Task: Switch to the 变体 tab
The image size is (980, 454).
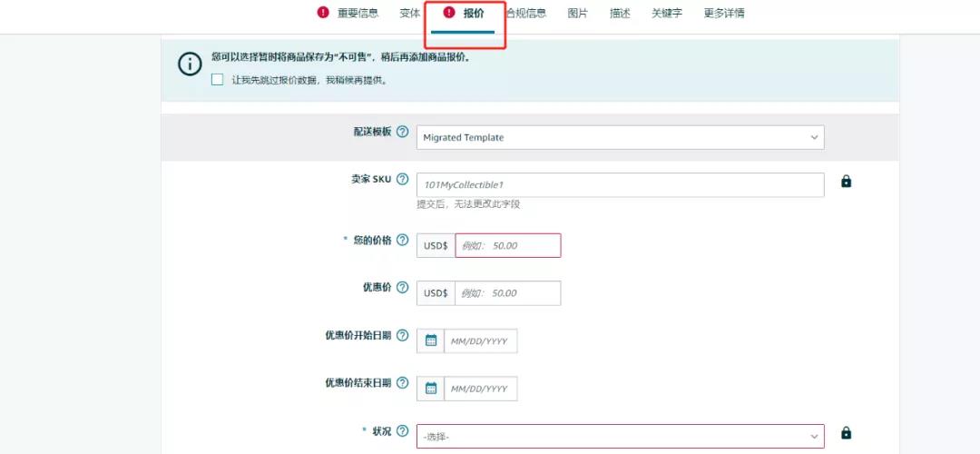Action: (409, 14)
